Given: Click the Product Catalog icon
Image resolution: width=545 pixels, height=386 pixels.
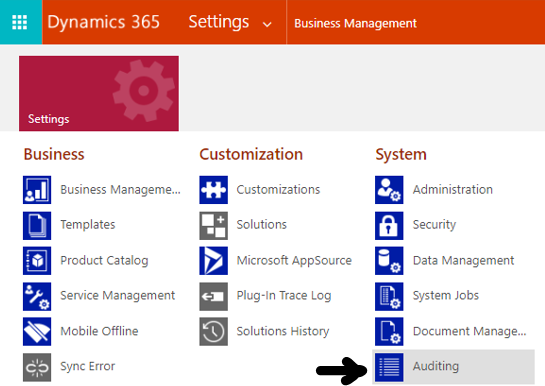Looking at the screenshot, I should [x=37, y=261].
